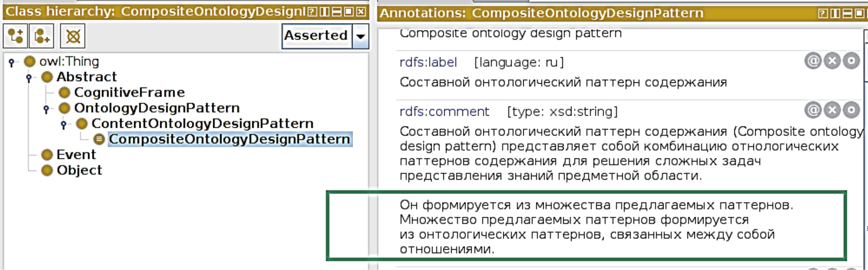This screenshot has width=868, height=270.
Task: Click the add sibling class icon
Action: click(42, 36)
